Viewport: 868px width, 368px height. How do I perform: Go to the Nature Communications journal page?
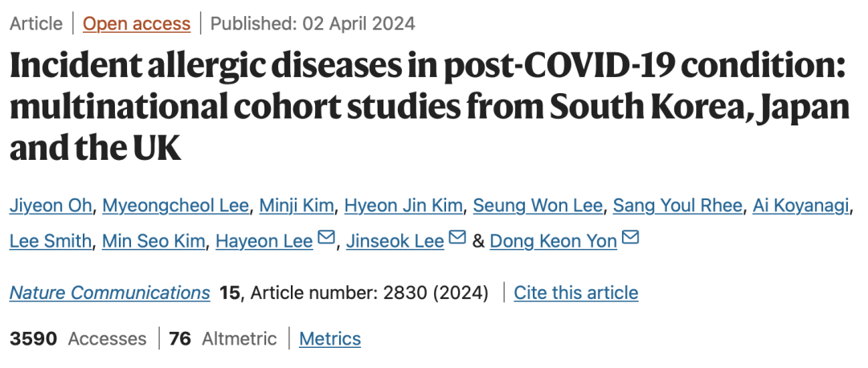coord(110,292)
